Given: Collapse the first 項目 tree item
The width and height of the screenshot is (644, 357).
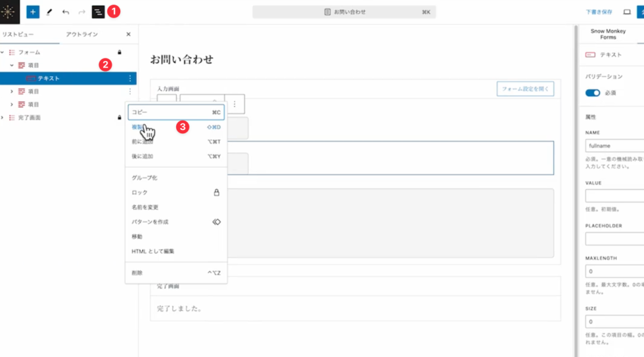Looking at the screenshot, I should pyautogui.click(x=12, y=65).
